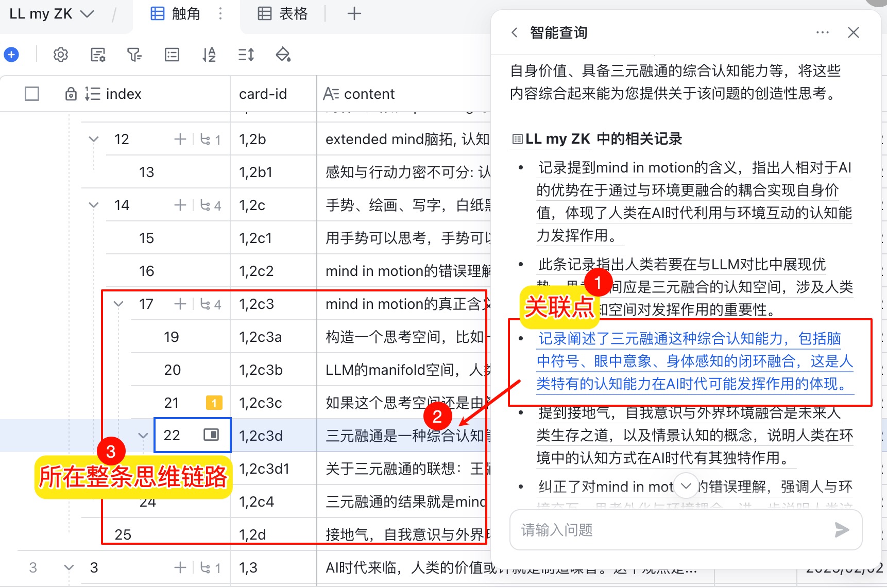Select the card-id cell 1,2c3a
This screenshot has height=588, width=887.
274,337
